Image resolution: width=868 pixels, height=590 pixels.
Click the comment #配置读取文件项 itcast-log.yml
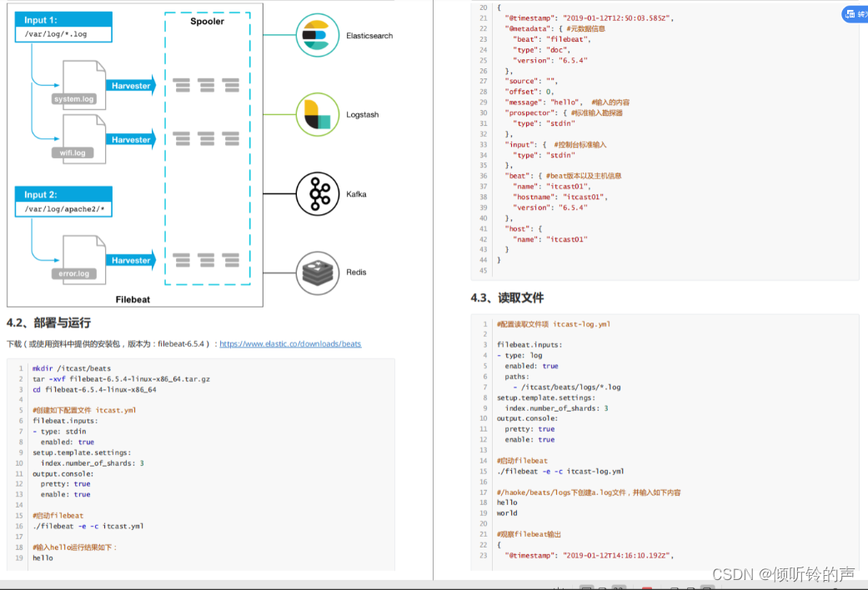pos(554,324)
